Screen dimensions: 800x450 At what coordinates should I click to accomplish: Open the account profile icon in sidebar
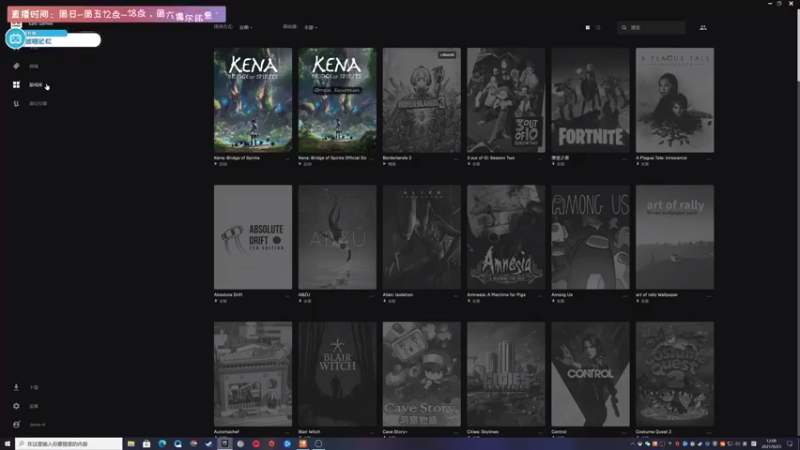(16, 424)
